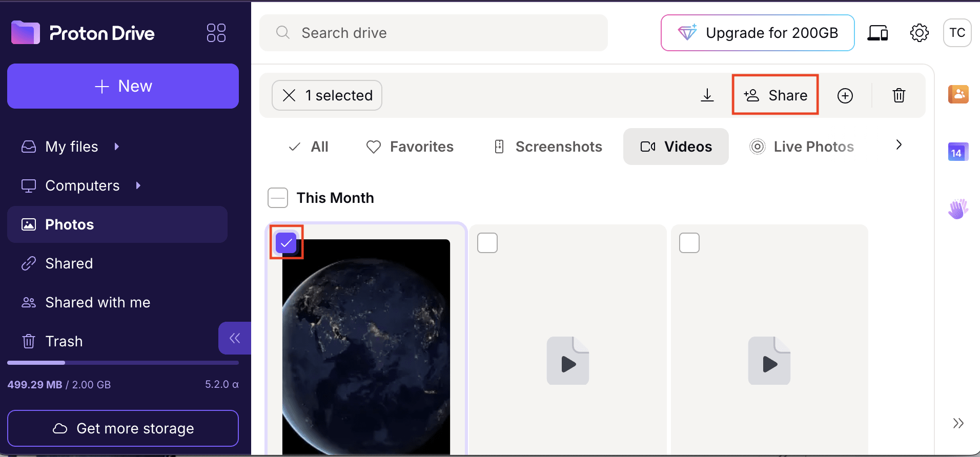Click the 5.2.0 version label
The width and height of the screenshot is (980, 457).
pyautogui.click(x=222, y=384)
